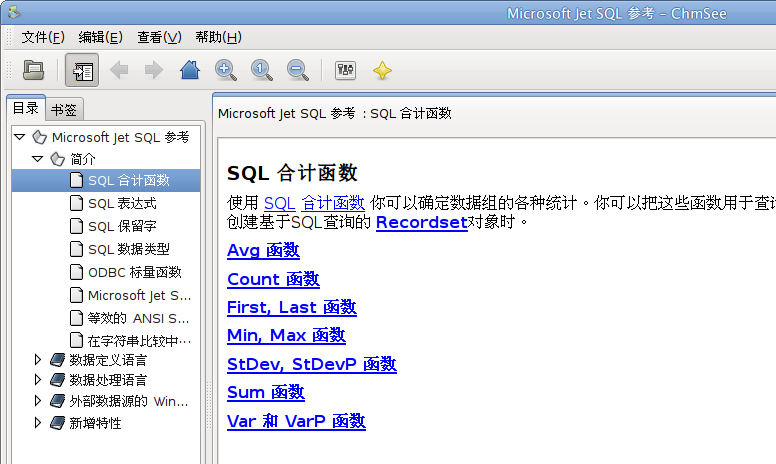
Task: Click the page icon beside ODBC 标量函数
Action: (x=76, y=272)
